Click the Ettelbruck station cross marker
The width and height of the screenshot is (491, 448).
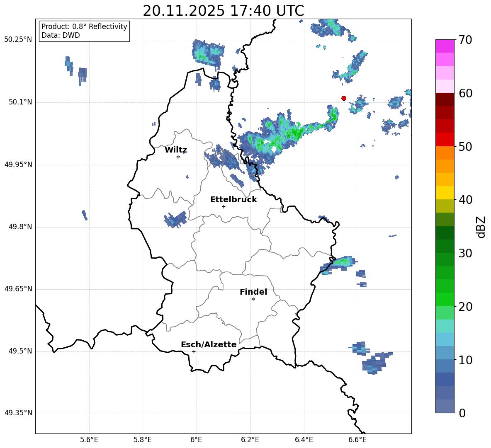[224, 206]
